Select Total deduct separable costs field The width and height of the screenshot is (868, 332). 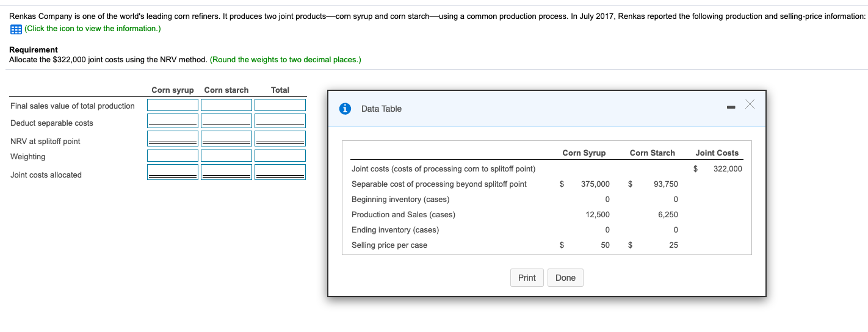[280, 120]
